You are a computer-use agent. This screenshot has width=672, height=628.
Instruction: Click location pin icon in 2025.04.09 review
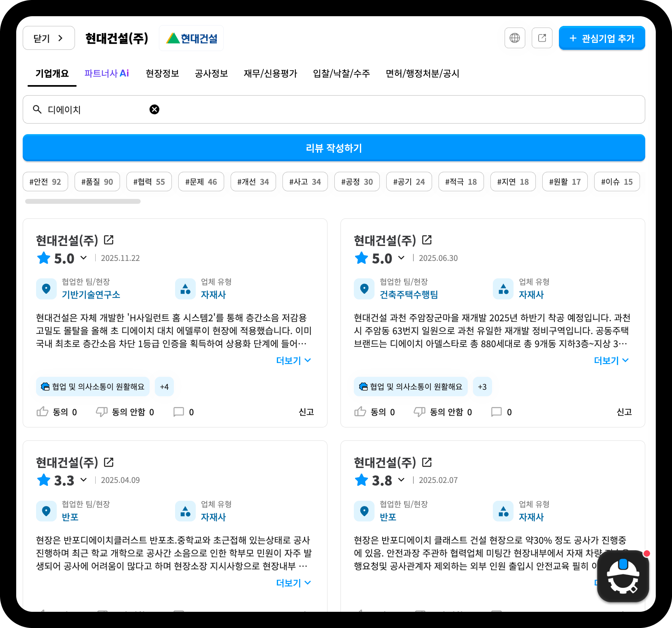(46, 511)
